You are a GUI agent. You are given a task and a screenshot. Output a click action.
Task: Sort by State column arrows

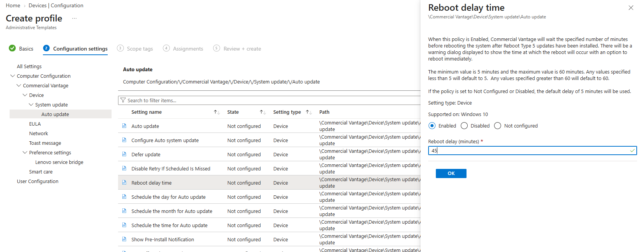[263, 112]
